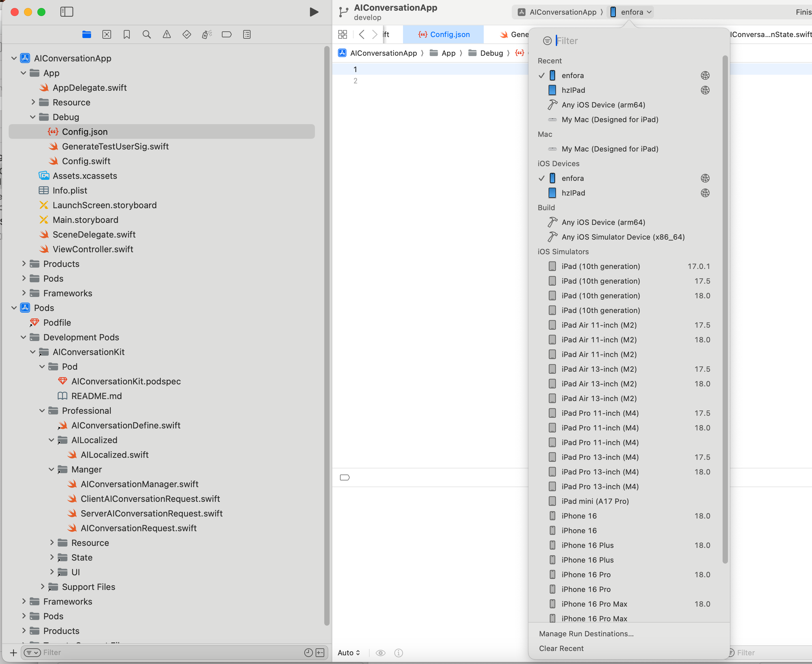Open Manage Run Destinations…

point(586,634)
